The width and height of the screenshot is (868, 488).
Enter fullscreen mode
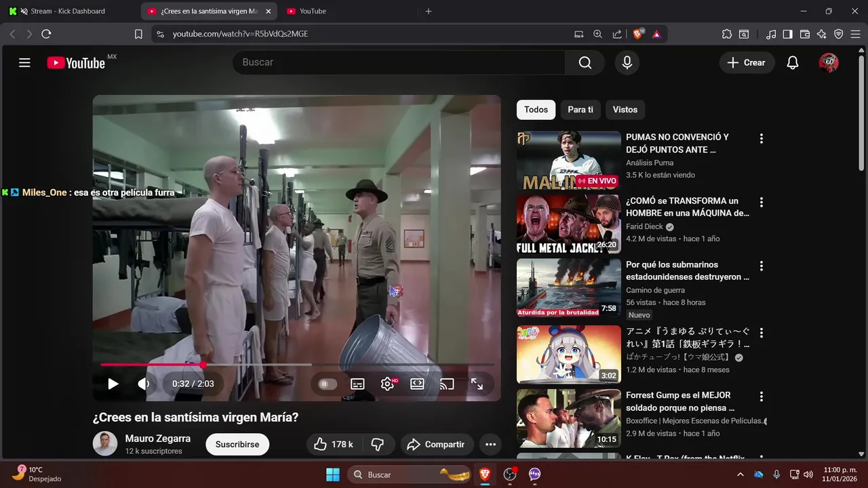tap(477, 384)
